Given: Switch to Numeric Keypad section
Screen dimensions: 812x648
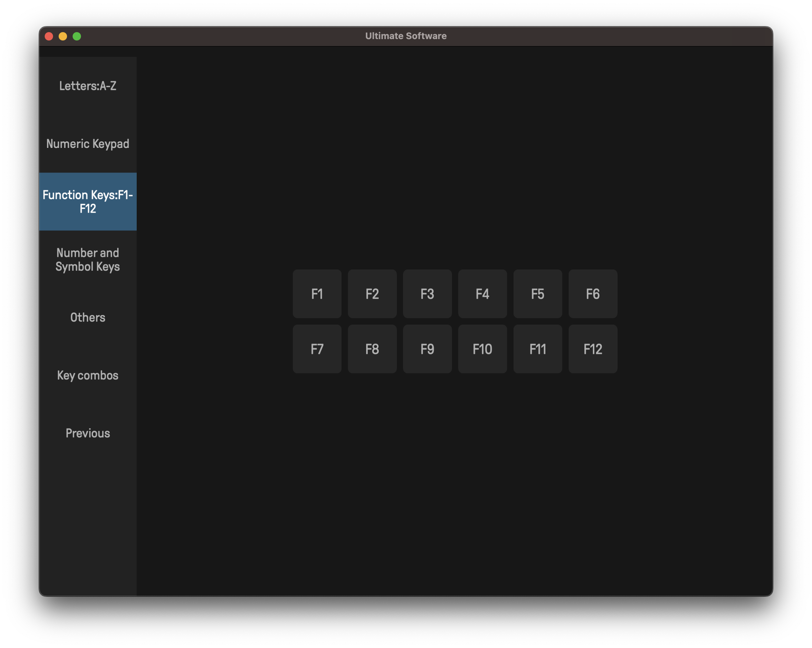Looking at the screenshot, I should (x=88, y=144).
